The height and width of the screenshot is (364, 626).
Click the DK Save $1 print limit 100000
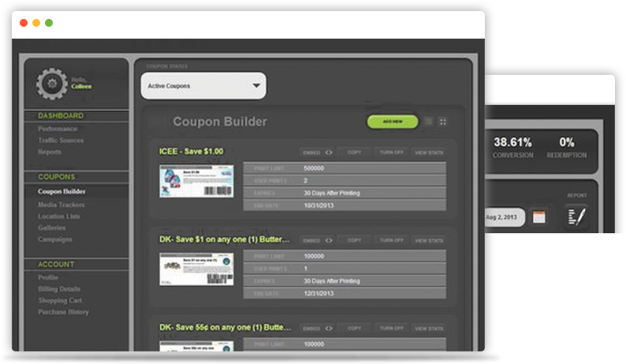pyautogui.click(x=314, y=256)
